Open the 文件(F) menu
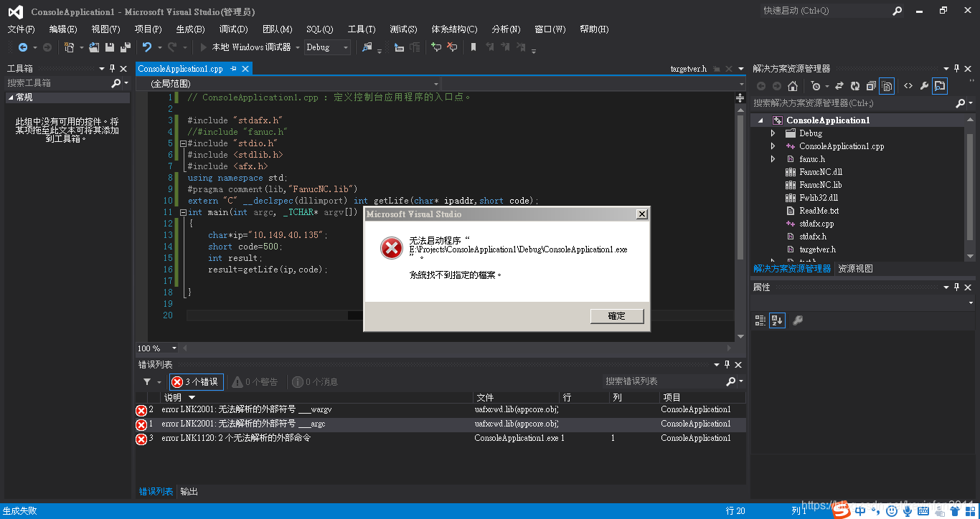This screenshot has height=519, width=980. point(21,29)
